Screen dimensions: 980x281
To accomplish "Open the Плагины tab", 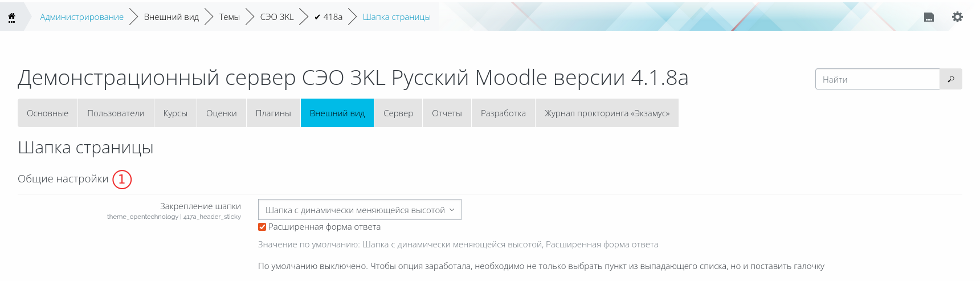I will coord(273,113).
